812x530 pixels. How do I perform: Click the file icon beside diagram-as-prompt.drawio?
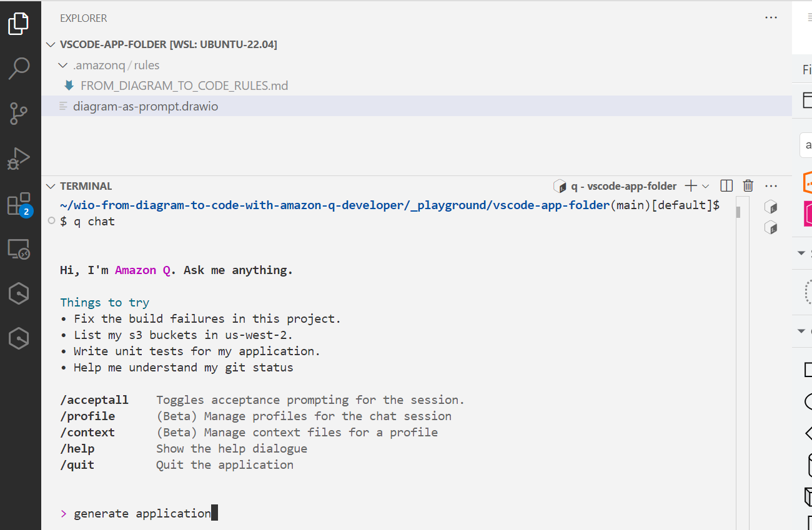(63, 106)
